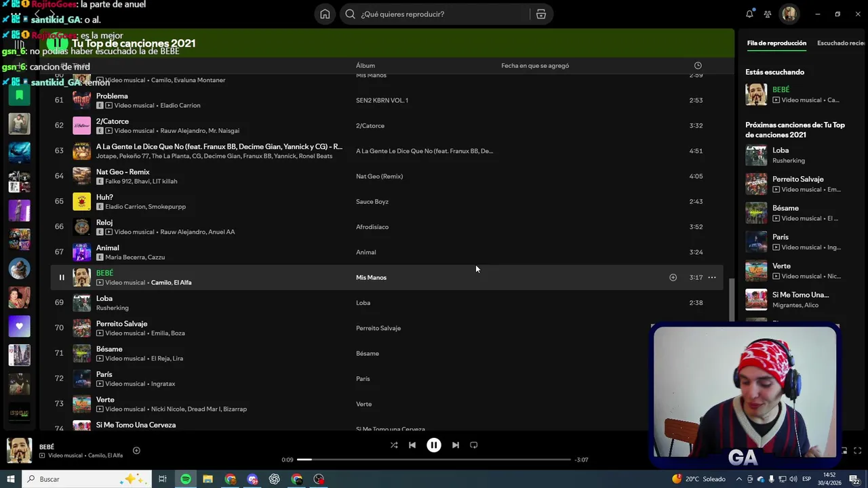This screenshot has width=868, height=488.
Task: Pause playback with the center player button
Action: [434, 445]
